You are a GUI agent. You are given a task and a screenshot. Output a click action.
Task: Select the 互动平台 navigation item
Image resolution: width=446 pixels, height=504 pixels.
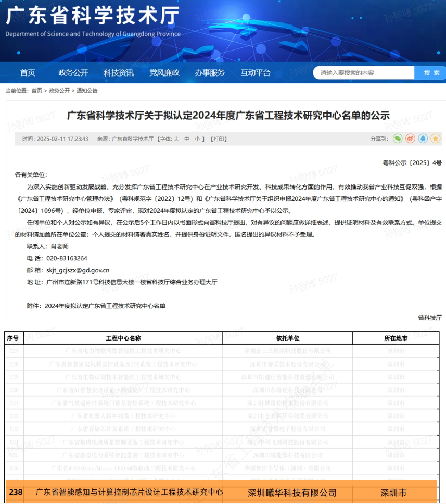(x=256, y=73)
